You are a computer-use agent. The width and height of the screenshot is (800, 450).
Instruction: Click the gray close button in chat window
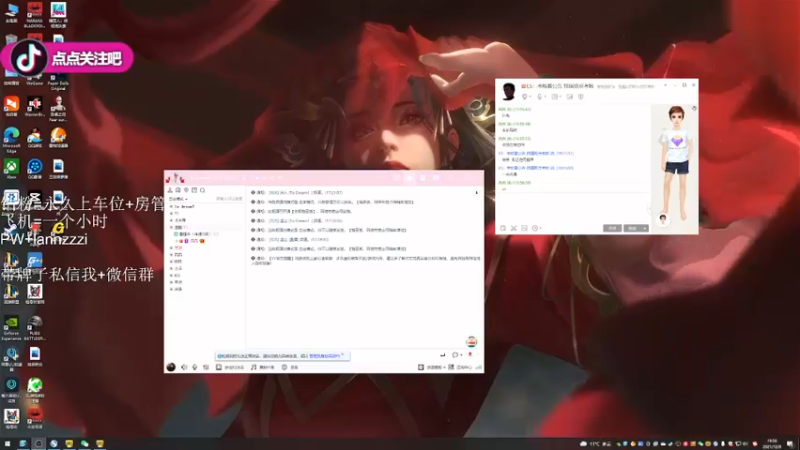coord(612,228)
